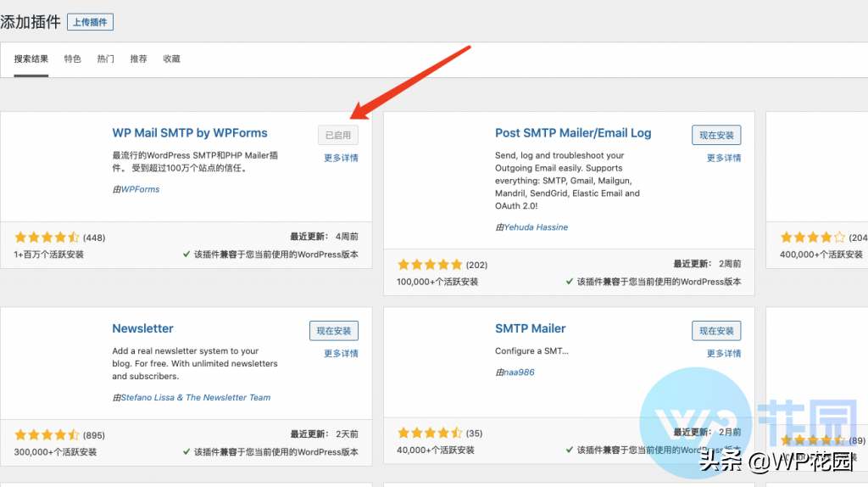Click the '400,000+个活跃安装' text
868x487 pixels.
click(x=821, y=255)
